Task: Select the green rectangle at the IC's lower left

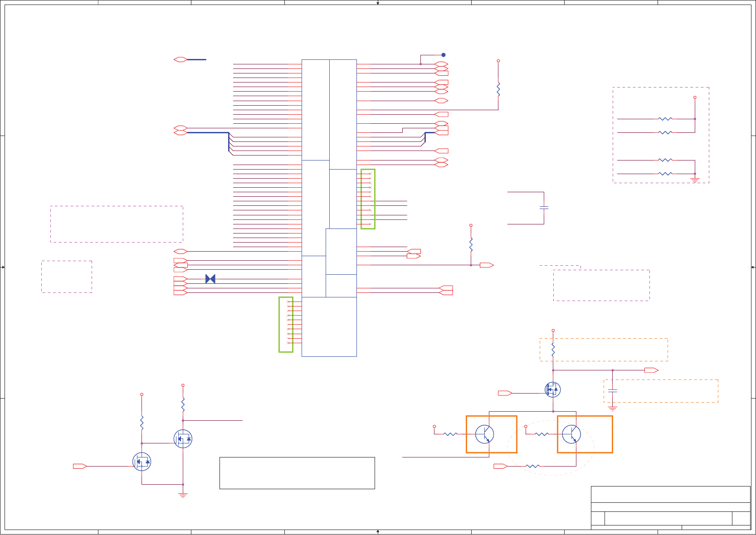Action: (286, 325)
